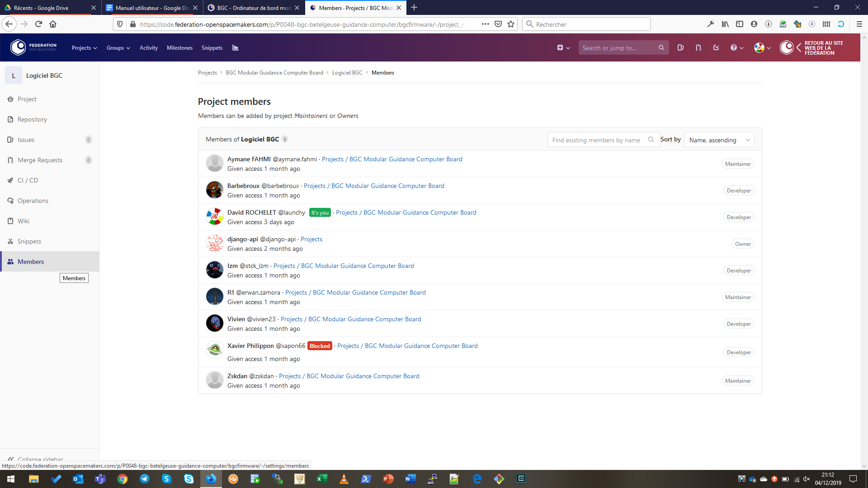Open Wiki from the sidebar
Image resolution: width=868 pixels, height=488 pixels.
(x=24, y=221)
